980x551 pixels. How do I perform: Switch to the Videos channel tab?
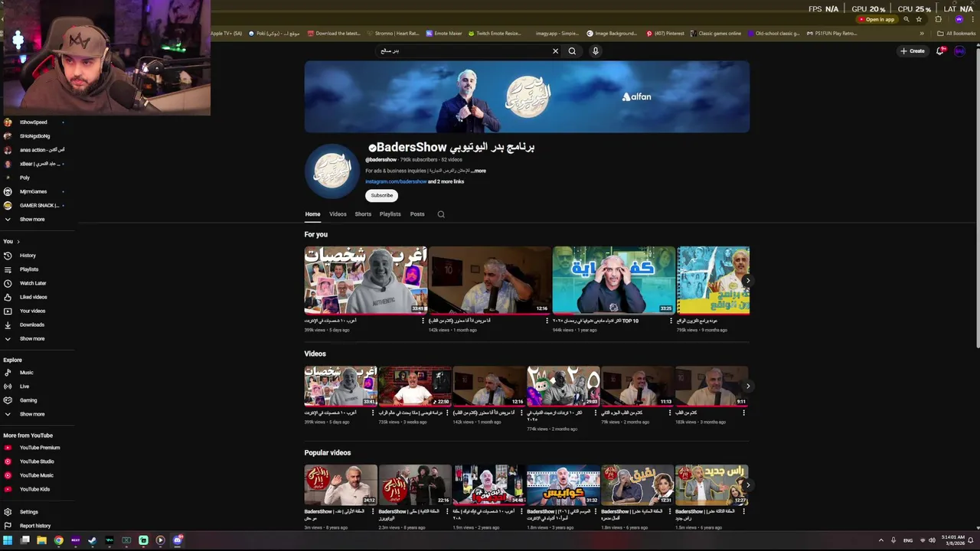338,214
